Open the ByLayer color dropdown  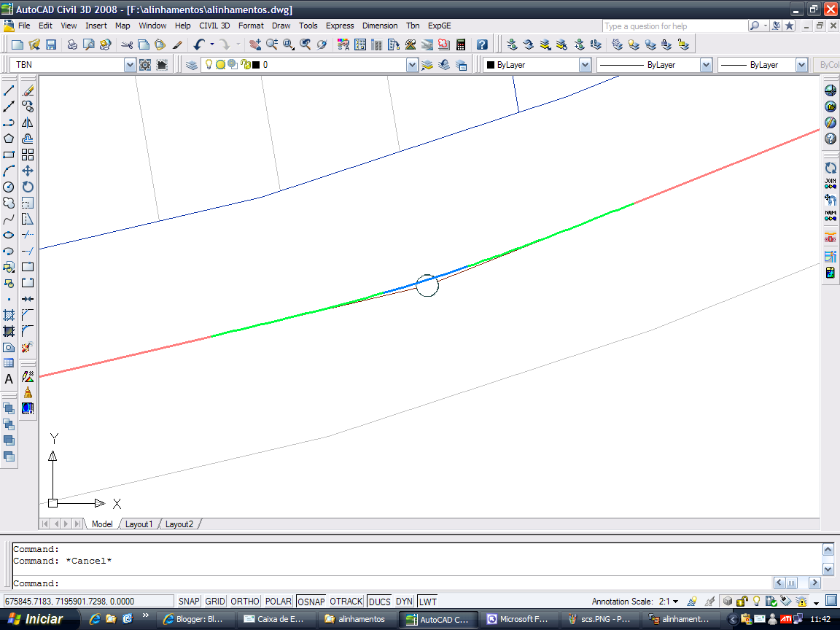[x=585, y=65]
